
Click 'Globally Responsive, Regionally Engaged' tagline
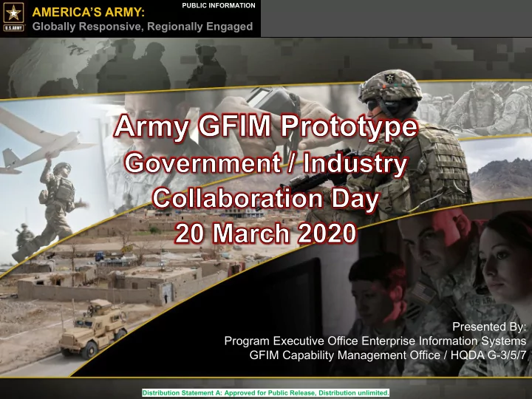143,27
